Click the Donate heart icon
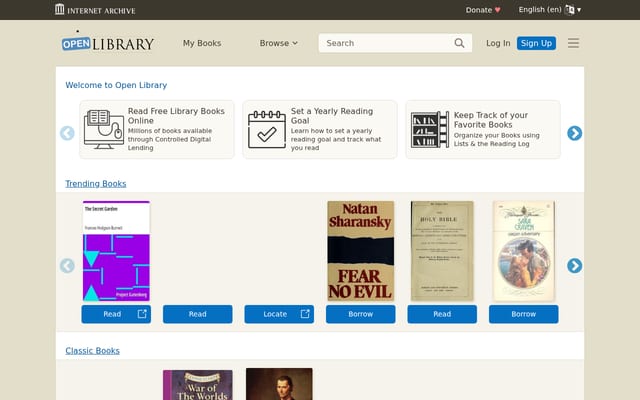 [498, 10]
